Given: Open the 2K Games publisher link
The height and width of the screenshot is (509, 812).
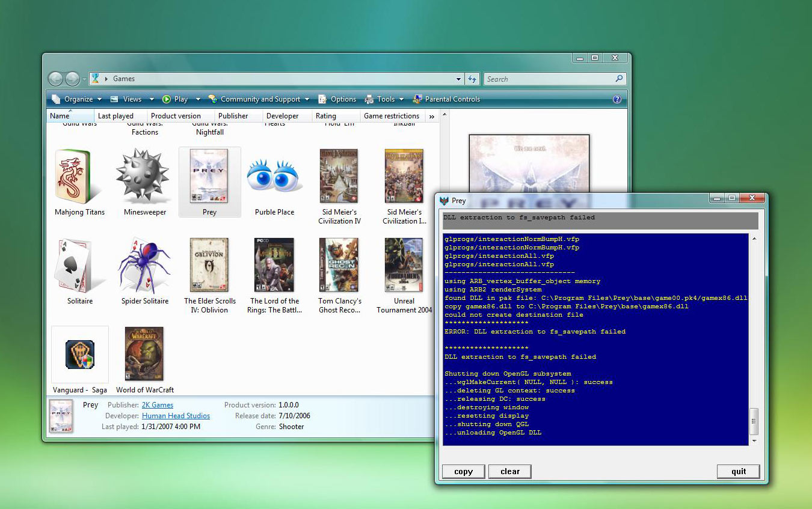Looking at the screenshot, I should [x=157, y=405].
